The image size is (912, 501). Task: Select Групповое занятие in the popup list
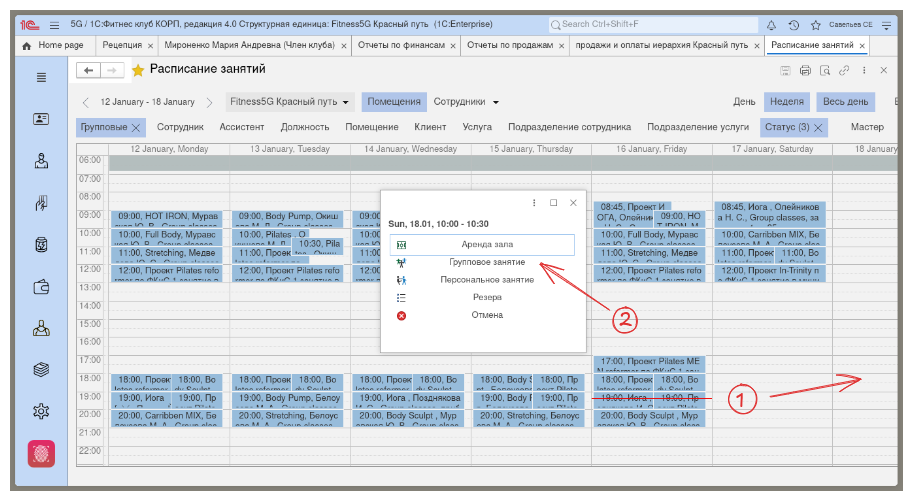[x=487, y=262]
